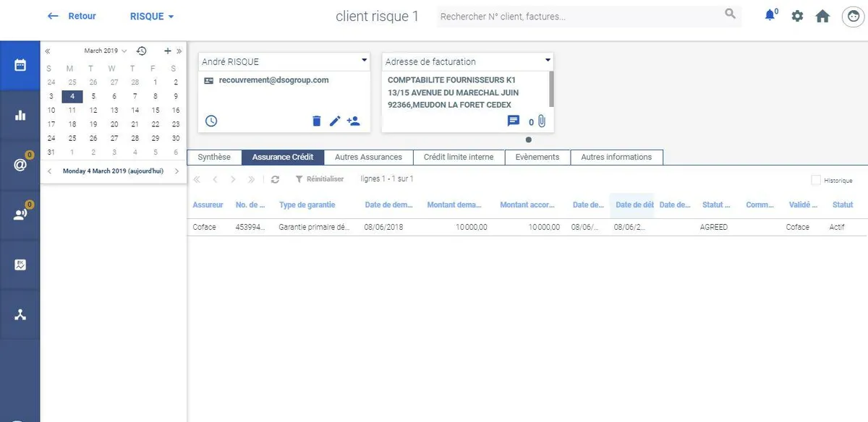Click the Coface value in Assureur column
This screenshot has width=868, height=422.
tap(204, 227)
